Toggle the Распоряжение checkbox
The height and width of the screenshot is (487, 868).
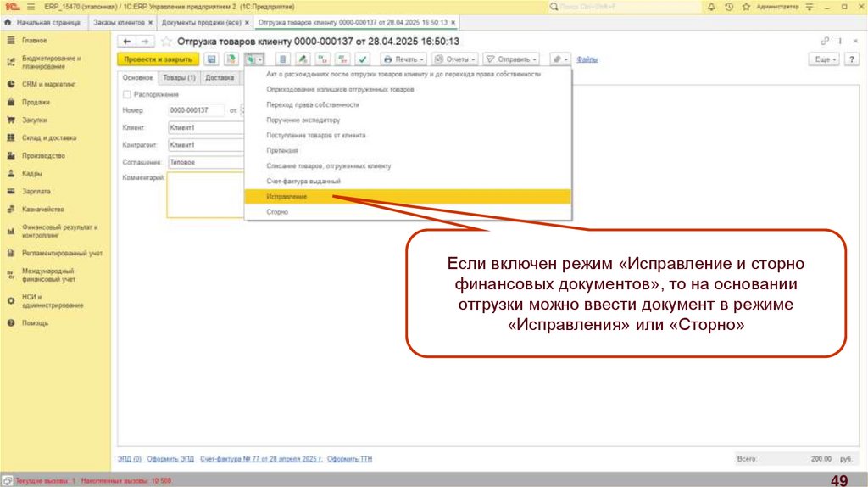coord(127,94)
